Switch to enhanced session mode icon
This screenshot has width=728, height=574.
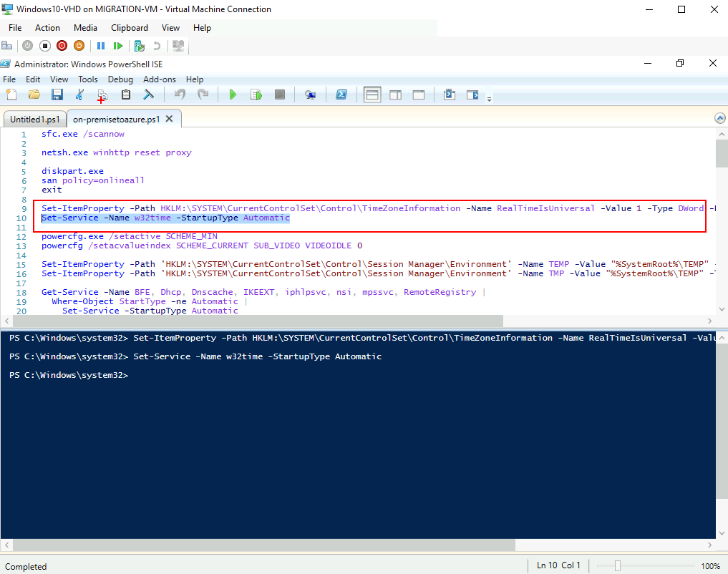click(x=178, y=46)
